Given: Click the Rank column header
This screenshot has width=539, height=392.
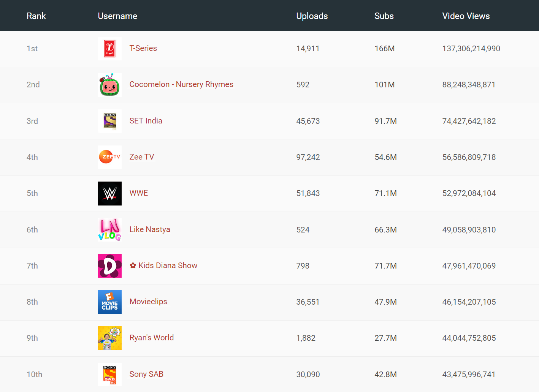Looking at the screenshot, I should [36, 16].
